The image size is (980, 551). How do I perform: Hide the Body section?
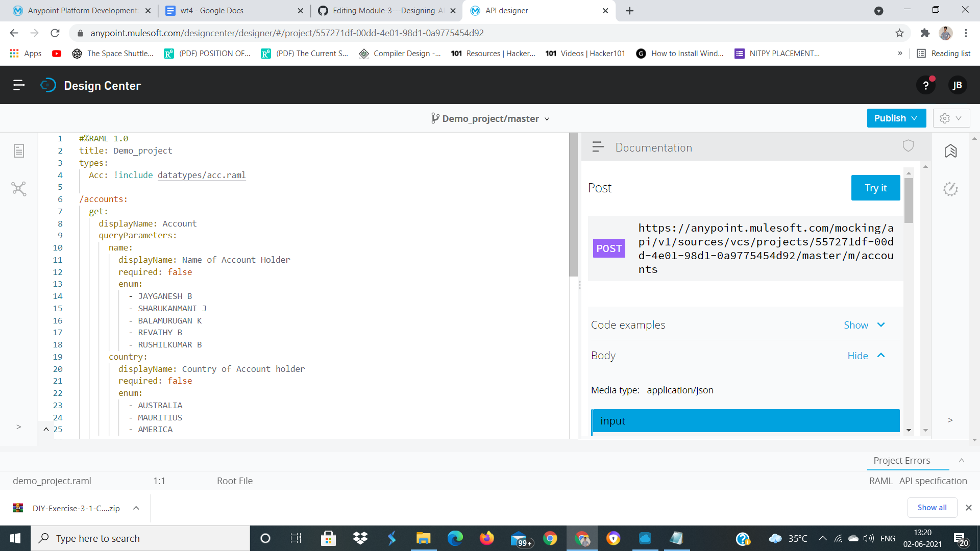point(866,356)
